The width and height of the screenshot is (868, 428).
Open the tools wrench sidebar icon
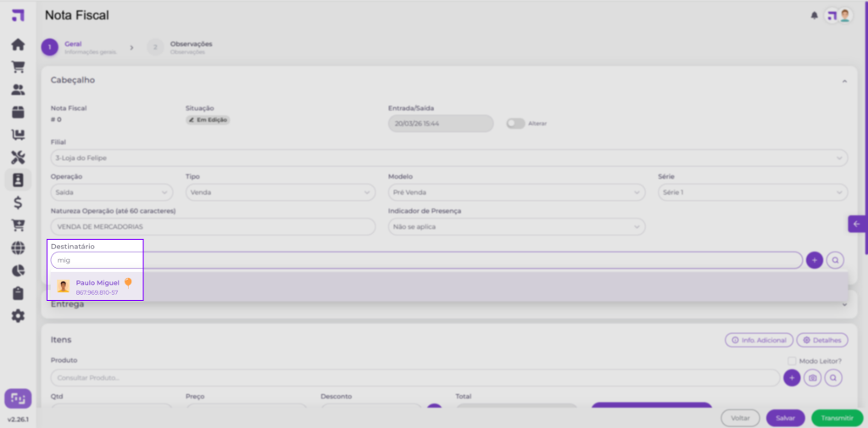point(18,158)
